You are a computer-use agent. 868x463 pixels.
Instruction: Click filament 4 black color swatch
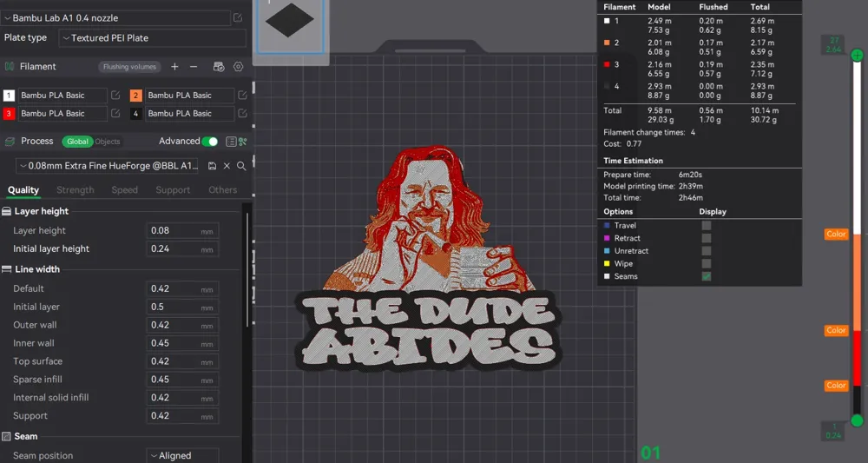(x=135, y=114)
